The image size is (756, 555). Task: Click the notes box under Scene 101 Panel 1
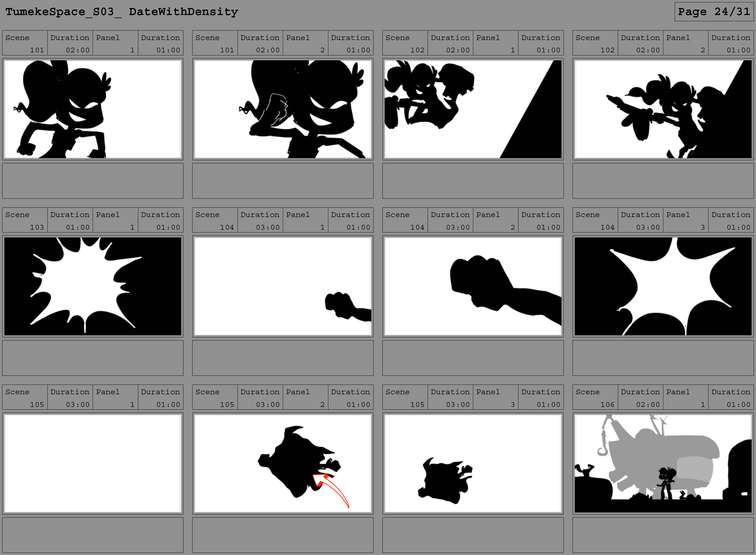[x=93, y=181]
